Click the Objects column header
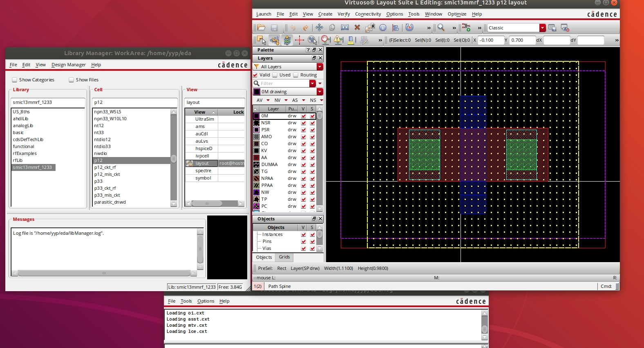Image resolution: width=644 pixels, height=348 pixels. pyautogui.click(x=276, y=227)
